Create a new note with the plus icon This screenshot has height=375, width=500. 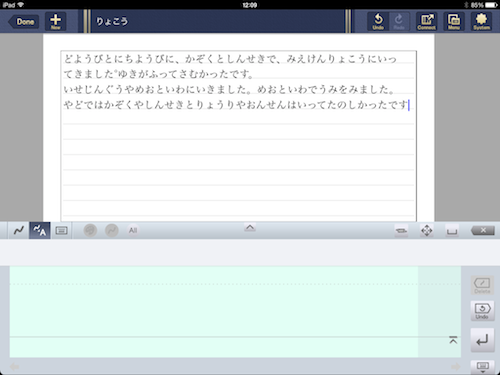tap(55, 21)
